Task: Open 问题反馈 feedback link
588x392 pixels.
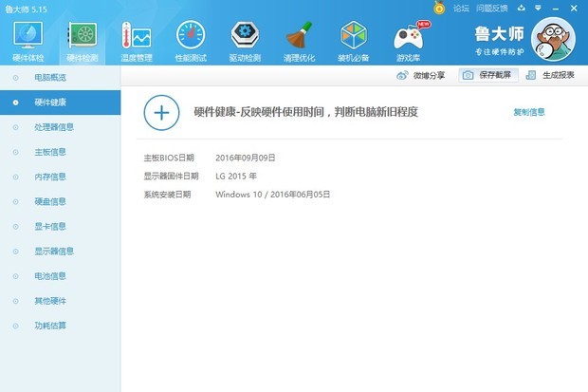Action: 492,9
